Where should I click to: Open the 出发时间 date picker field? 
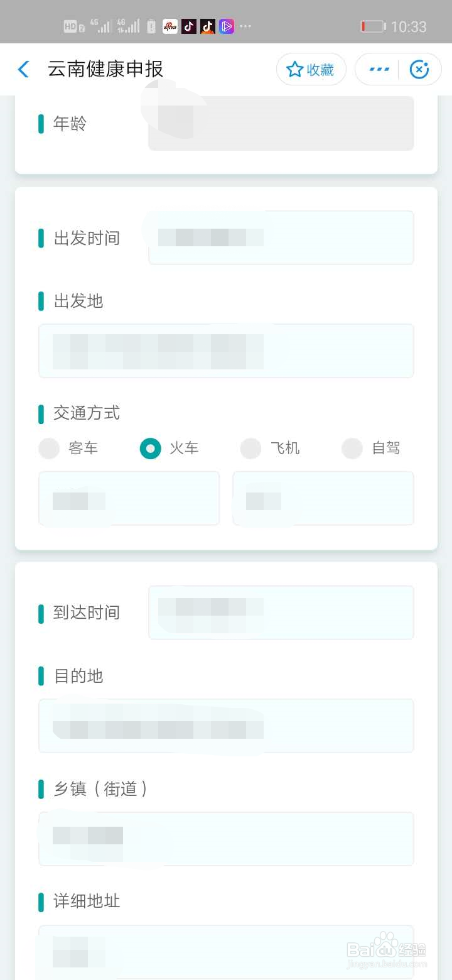click(281, 237)
